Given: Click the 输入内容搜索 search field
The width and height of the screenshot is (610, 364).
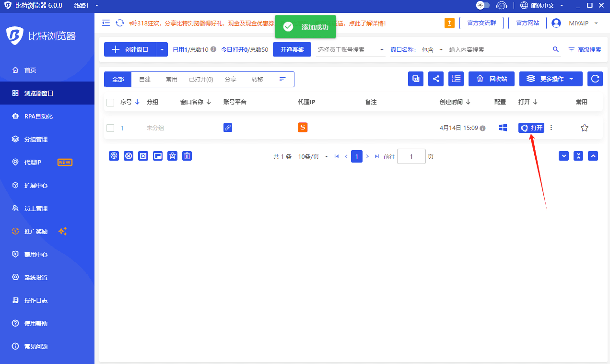Looking at the screenshot, I should coord(499,49).
